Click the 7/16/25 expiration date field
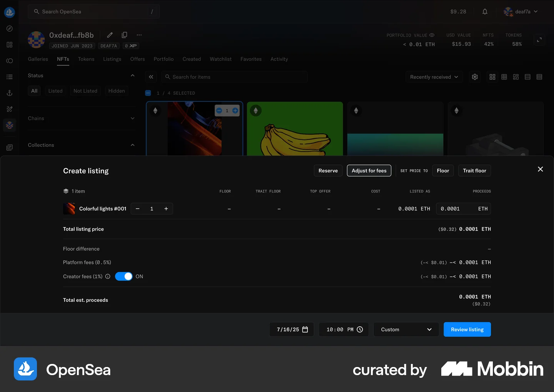This screenshot has width=554, height=392. pyautogui.click(x=292, y=329)
